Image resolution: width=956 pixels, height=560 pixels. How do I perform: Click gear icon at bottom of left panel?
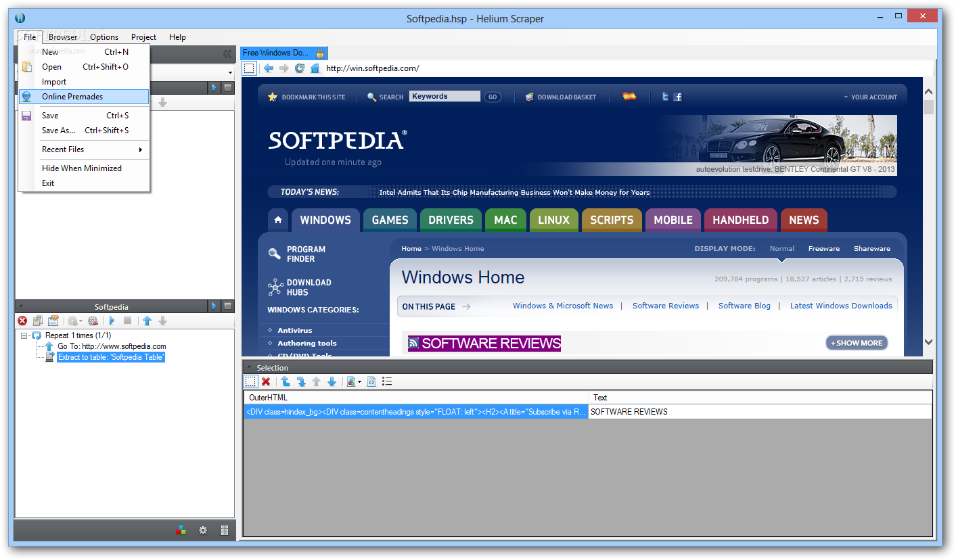[202, 531]
